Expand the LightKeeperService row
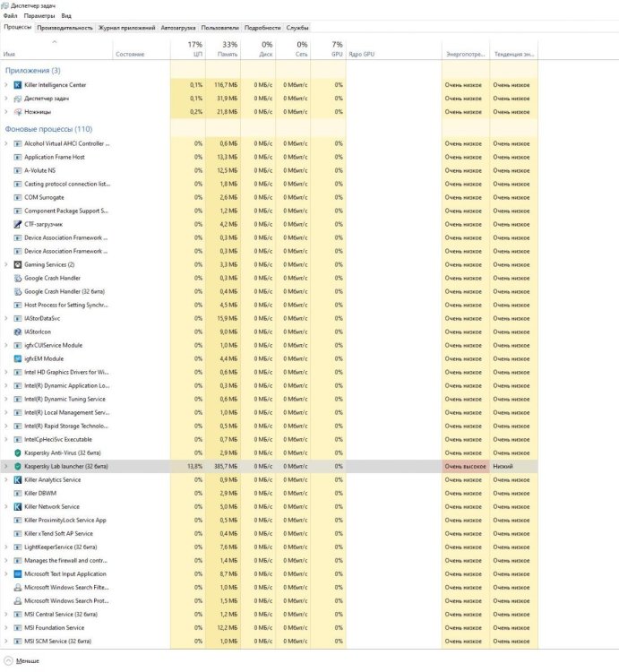This screenshot has width=619, height=672. (x=6, y=547)
